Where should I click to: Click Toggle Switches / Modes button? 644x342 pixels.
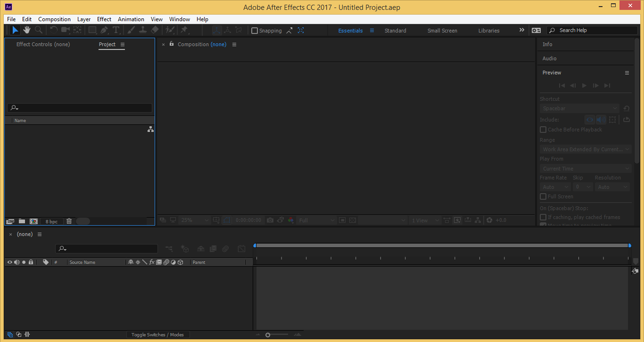click(157, 334)
